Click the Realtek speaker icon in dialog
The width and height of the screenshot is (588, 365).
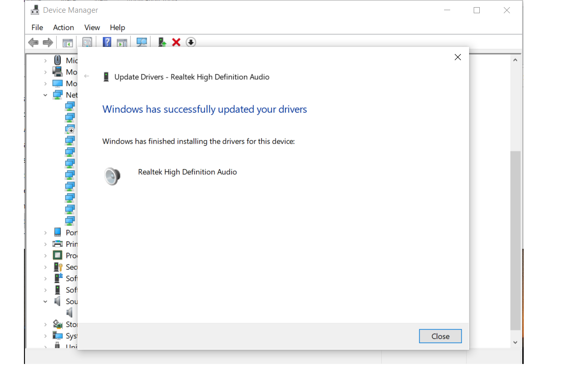tap(112, 176)
